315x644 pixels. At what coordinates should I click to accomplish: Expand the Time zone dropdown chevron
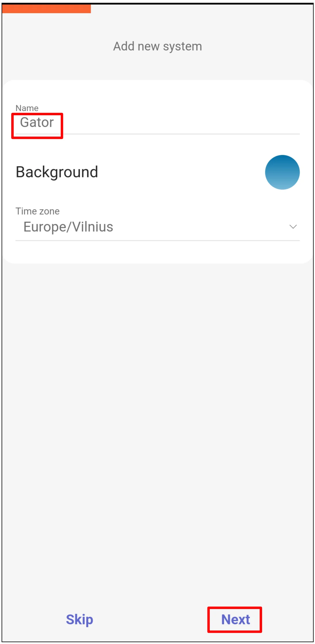[x=293, y=227]
